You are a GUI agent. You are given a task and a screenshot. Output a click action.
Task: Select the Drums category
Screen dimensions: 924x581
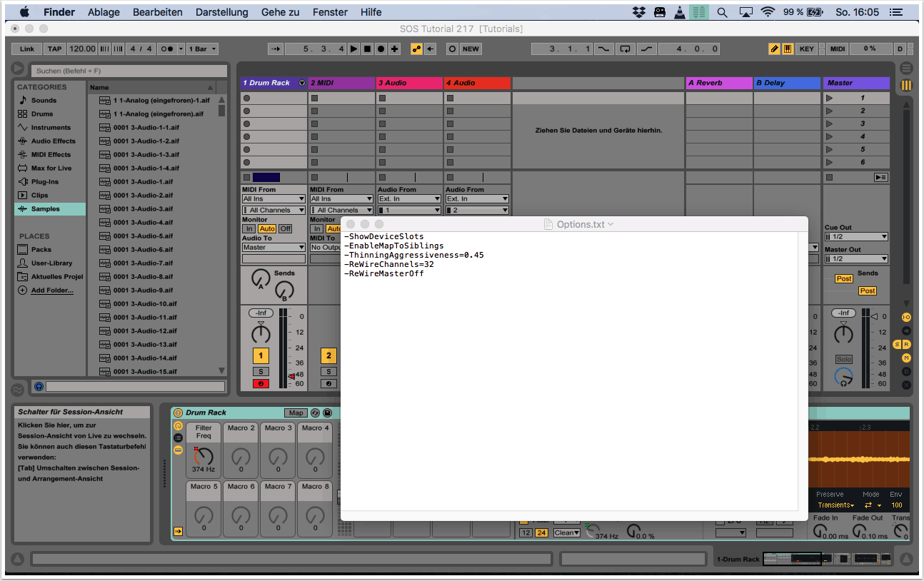[x=42, y=114]
